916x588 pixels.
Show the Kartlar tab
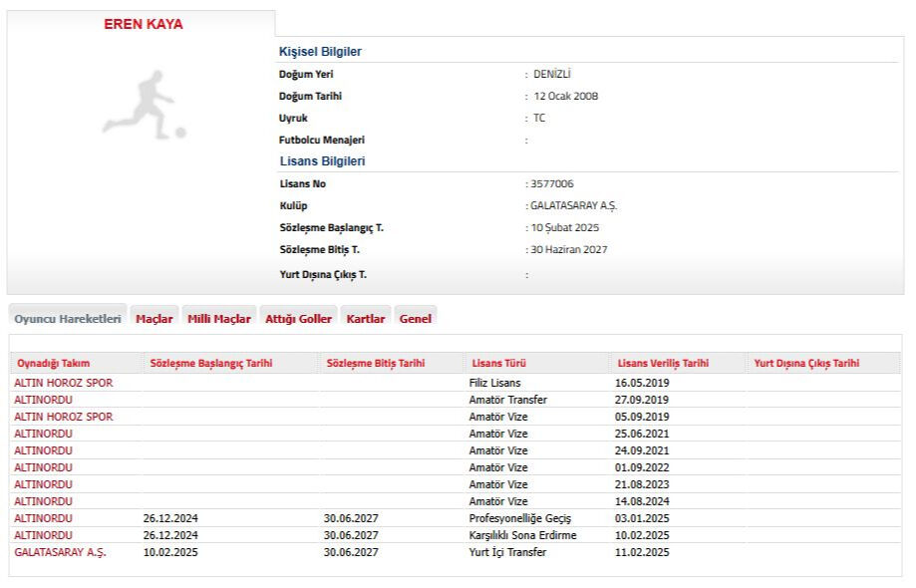(366, 319)
